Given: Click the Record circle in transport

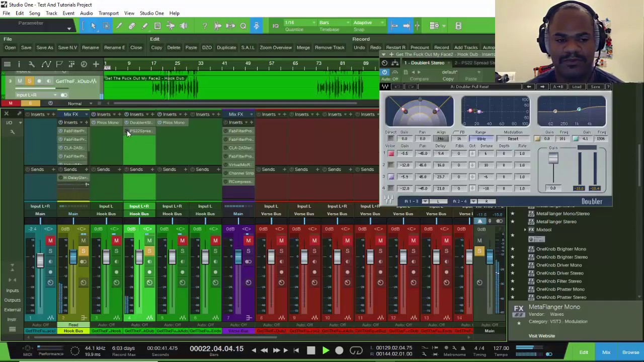Looking at the screenshot, I should tap(339, 350).
